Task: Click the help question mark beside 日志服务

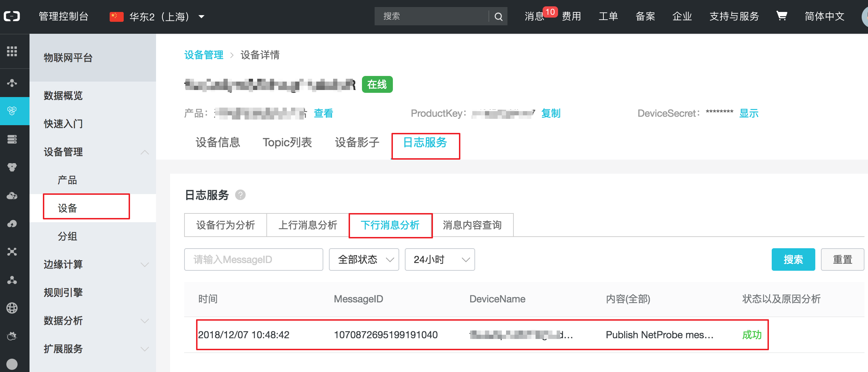Action: click(x=240, y=195)
